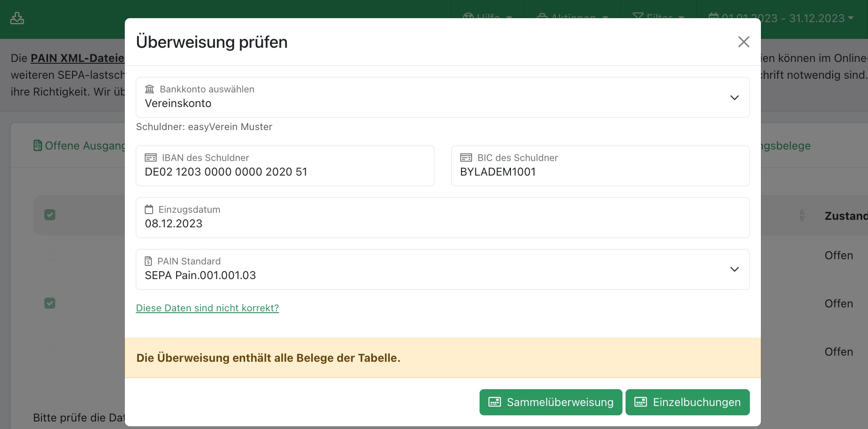This screenshot has height=429, width=868.
Task: Click the BIC des Schuldner card icon
Action: coord(466,158)
